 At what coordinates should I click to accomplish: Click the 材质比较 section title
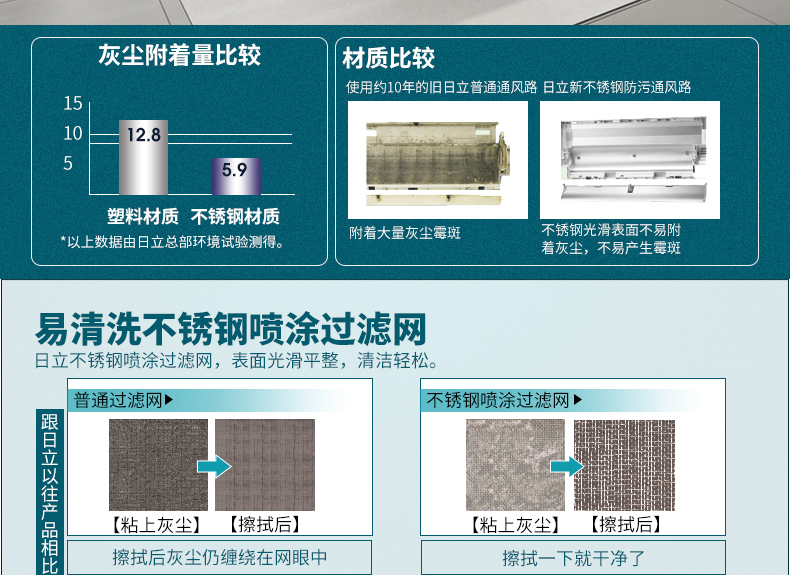coord(389,58)
